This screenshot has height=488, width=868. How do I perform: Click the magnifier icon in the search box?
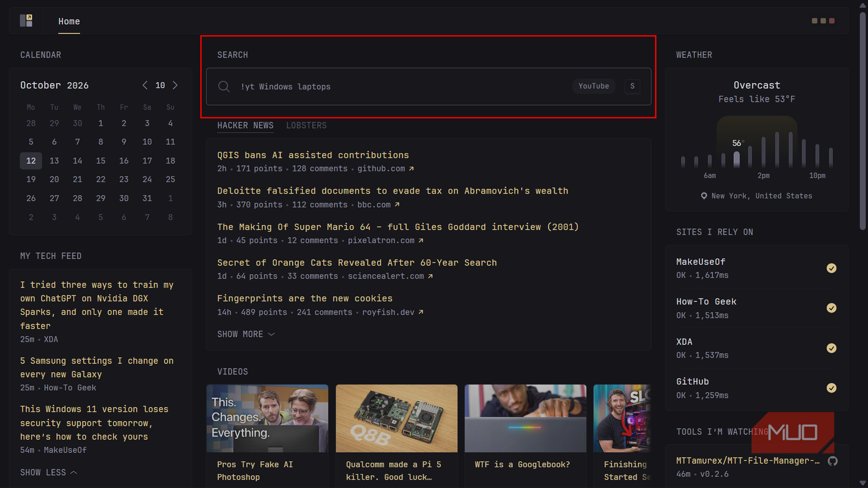[x=224, y=87]
